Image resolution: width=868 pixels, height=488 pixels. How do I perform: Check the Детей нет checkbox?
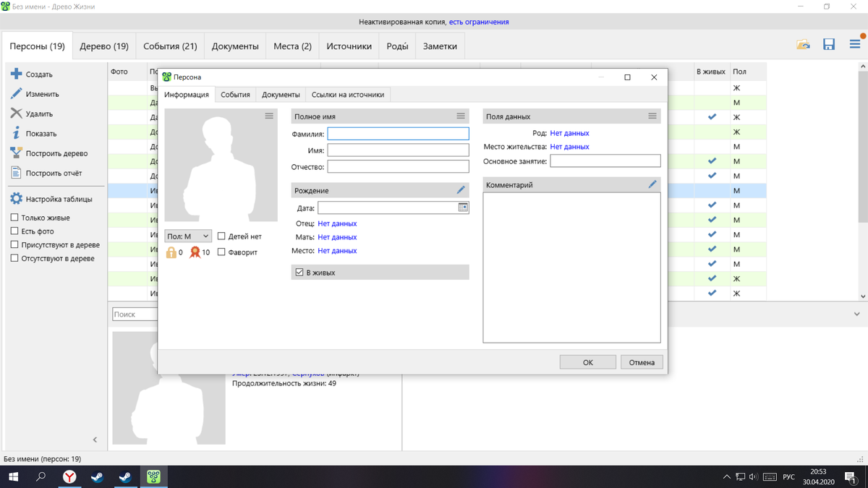(x=221, y=236)
